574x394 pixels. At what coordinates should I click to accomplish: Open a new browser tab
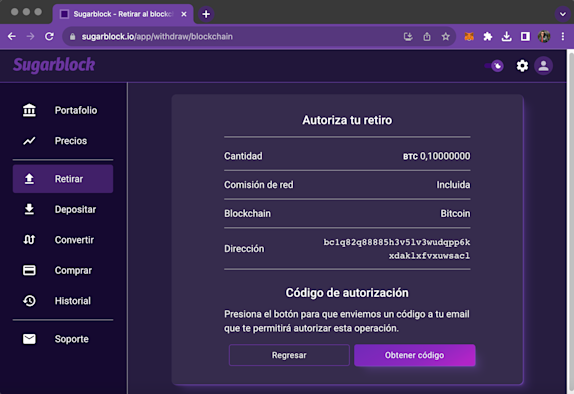(x=206, y=14)
